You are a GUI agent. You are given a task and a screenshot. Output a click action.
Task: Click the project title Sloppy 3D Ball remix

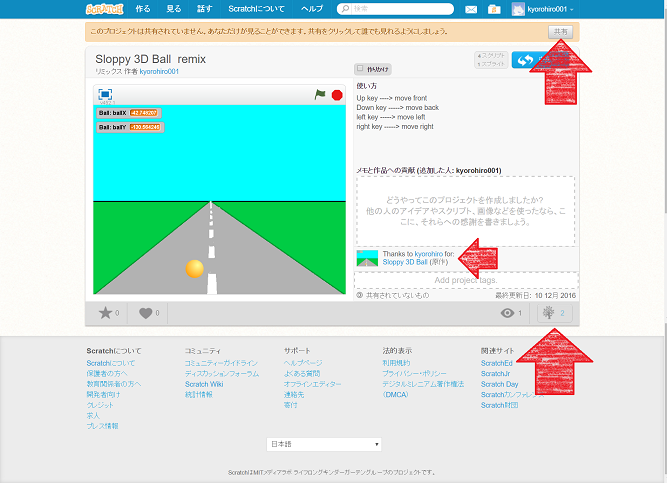tap(151, 59)
